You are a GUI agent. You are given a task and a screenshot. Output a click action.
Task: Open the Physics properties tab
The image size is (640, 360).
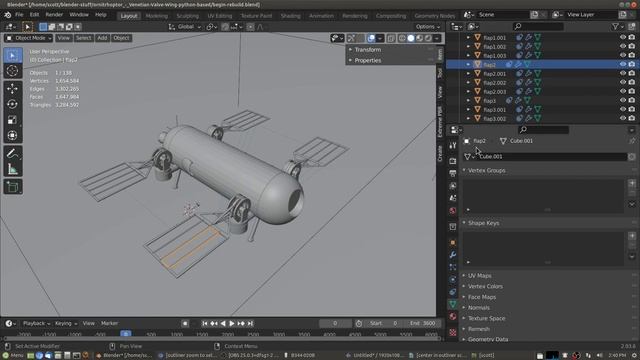coord(453,280)
